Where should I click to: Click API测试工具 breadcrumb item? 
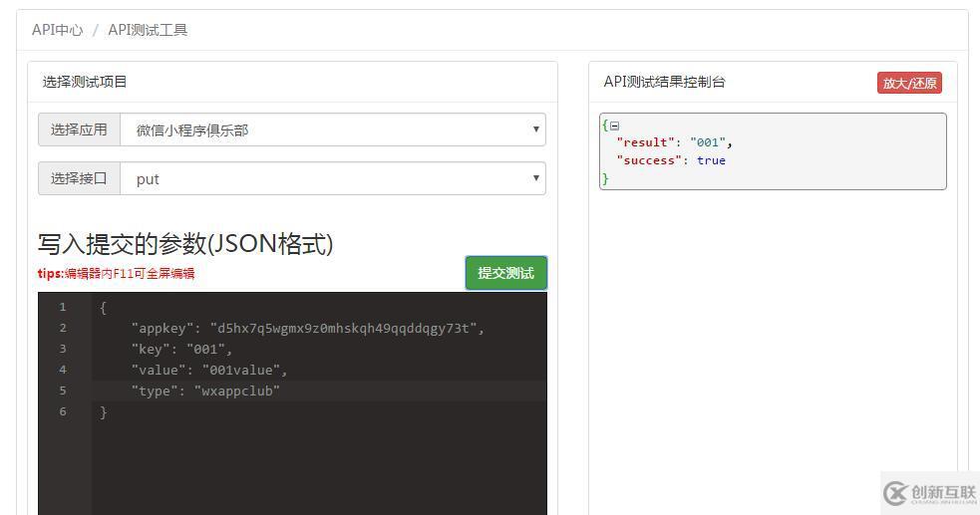[x=148, y=30]
